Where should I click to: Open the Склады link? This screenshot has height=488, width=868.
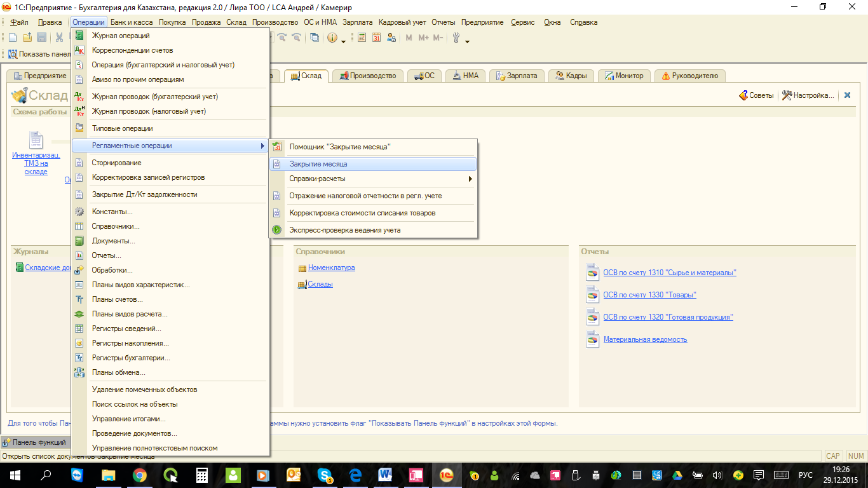pyautogui.click(x=320, y=284)
